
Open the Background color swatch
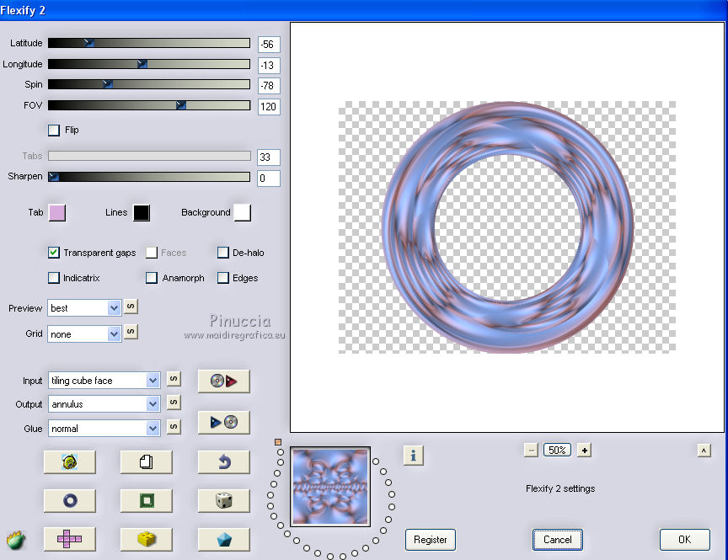click(x=243, y=212)
